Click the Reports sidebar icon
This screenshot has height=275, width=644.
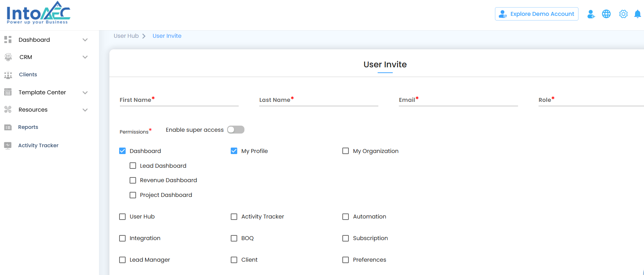click(x=8, y=127)
